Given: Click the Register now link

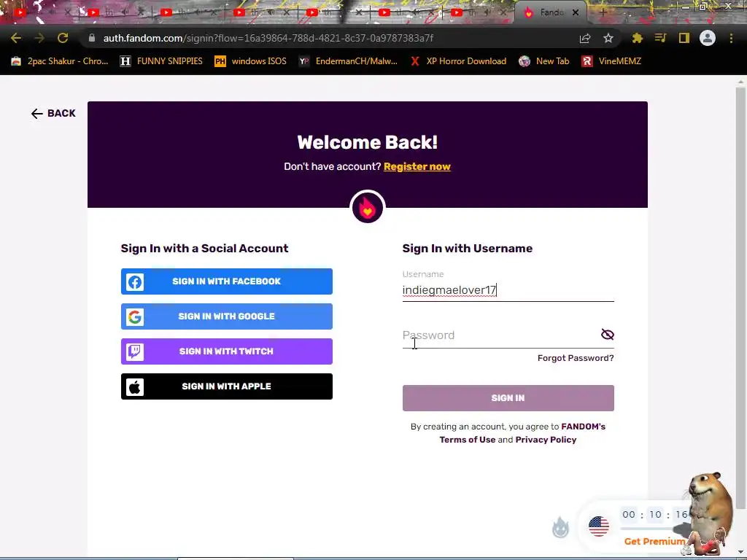Looking at the screenshot, I should pyautogui.click(x=417, y=167).
